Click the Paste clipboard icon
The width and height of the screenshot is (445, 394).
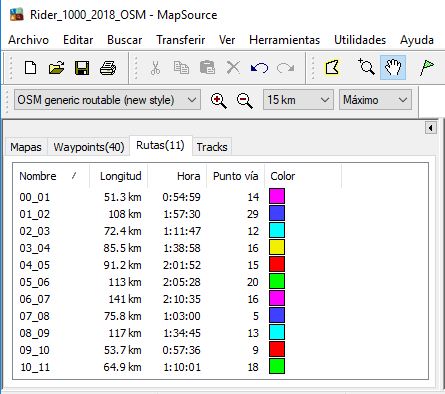click(x=207, y=68)
